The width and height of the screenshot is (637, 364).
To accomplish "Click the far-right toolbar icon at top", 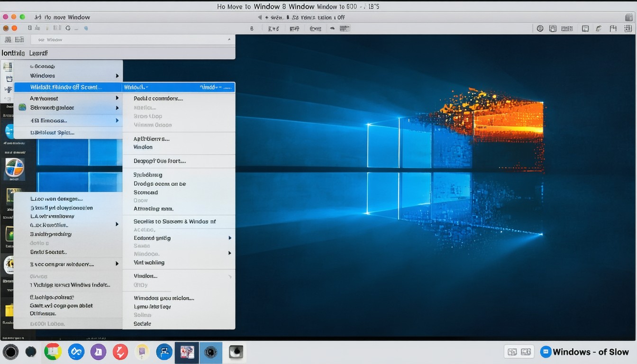I will (x=628, y=28).
